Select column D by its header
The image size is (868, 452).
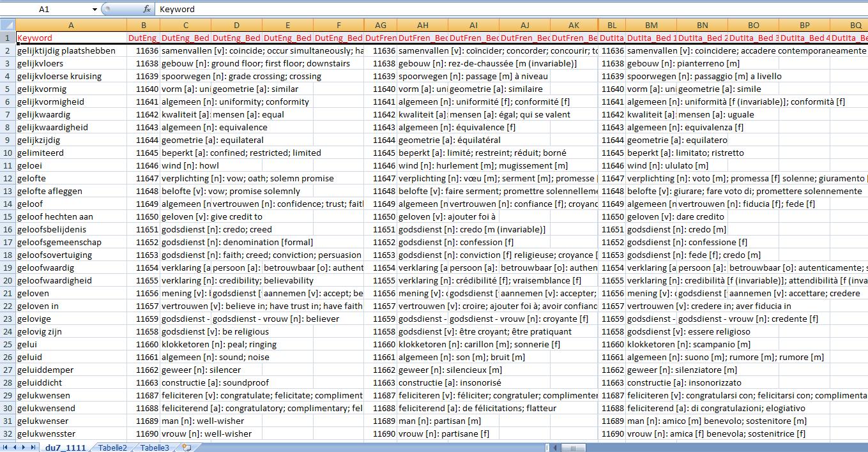click(236, 25)
